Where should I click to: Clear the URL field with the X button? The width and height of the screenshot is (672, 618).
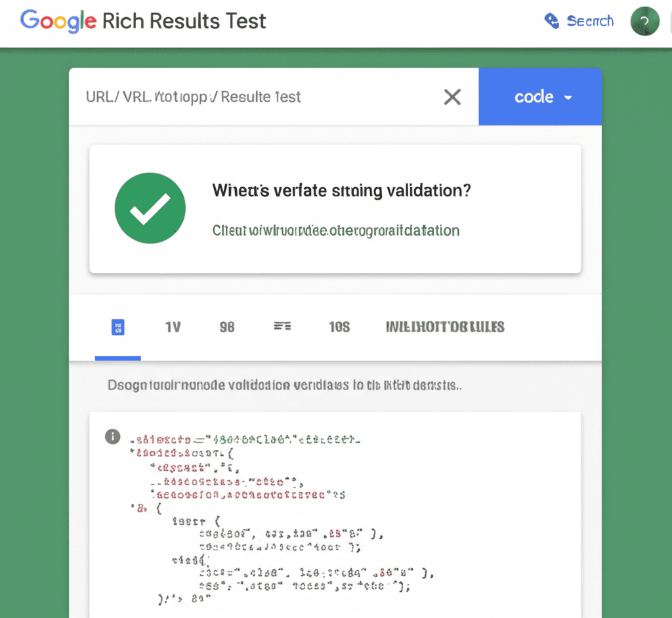pyautogui.click(x=452, y=97)
